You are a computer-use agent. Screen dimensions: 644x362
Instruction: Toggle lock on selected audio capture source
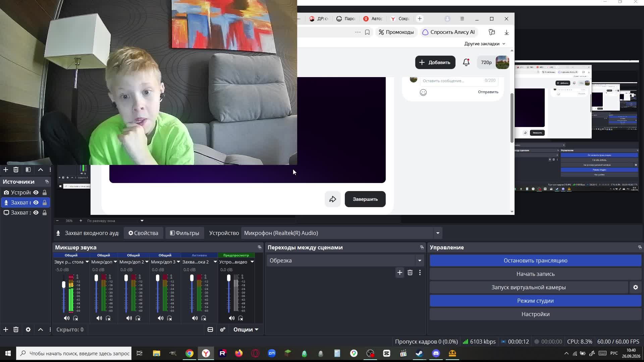pyautogui.click(x=45, y=202)
